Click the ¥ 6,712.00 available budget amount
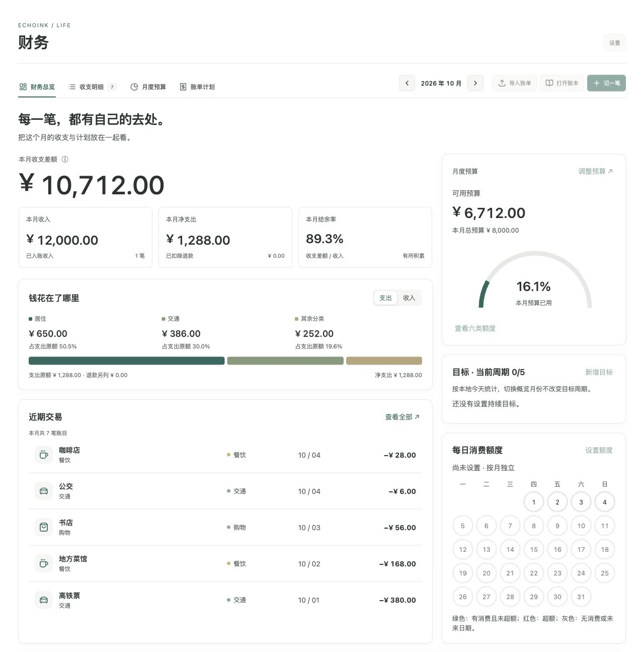The height and width of the screenshot is (652, 644). [489, 213]
